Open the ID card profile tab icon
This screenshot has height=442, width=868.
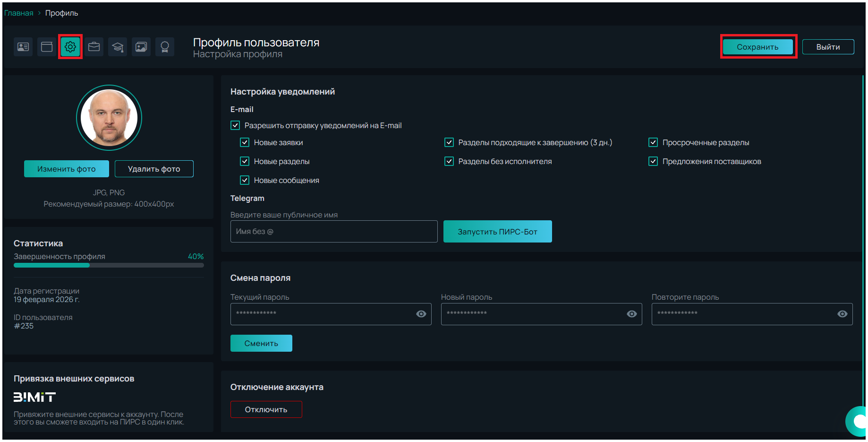coord(23,47)
